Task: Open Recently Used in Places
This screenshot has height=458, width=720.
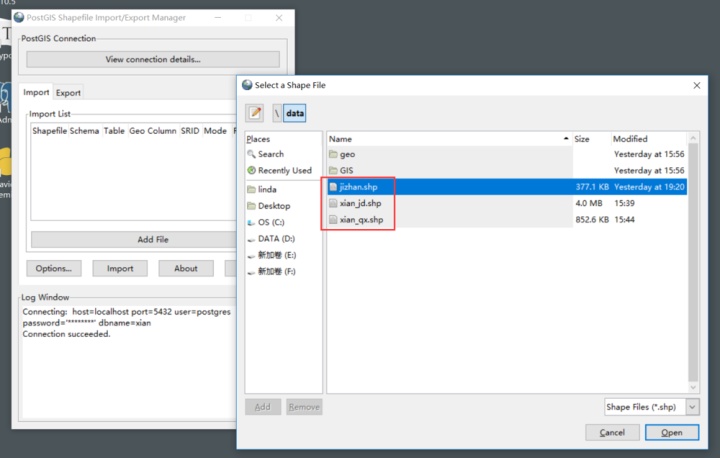Action: point(284,170)
